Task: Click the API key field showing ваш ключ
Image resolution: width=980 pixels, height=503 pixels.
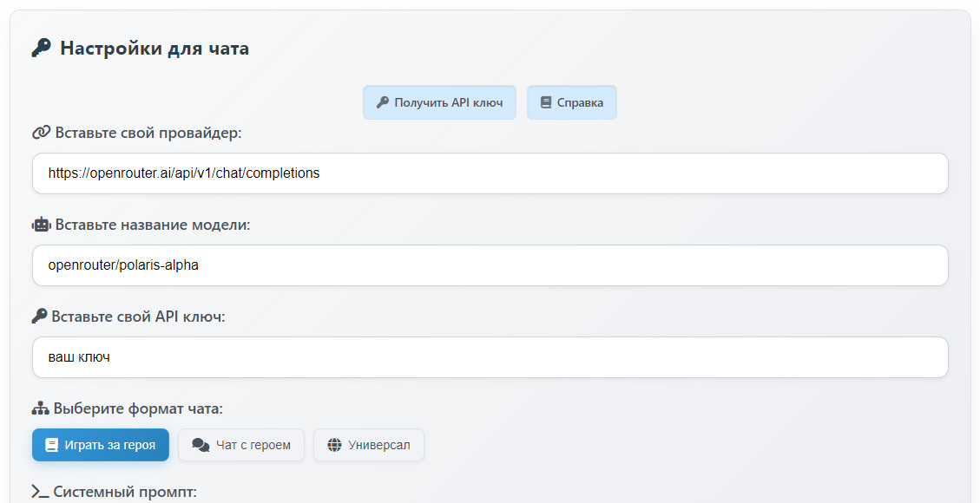Action: tap(490, 357)
